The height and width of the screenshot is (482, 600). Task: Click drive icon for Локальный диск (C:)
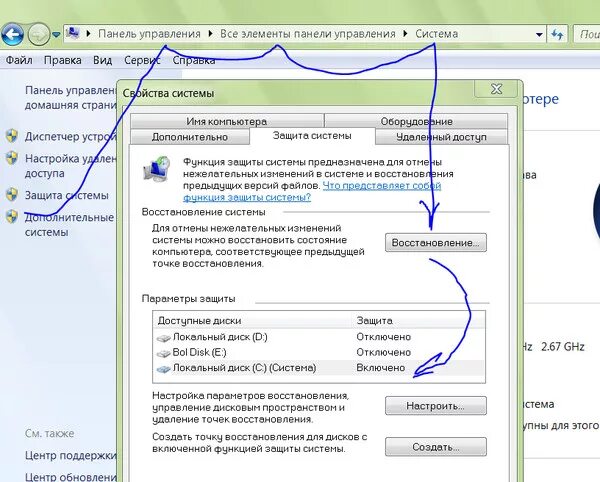coord(164,369)
